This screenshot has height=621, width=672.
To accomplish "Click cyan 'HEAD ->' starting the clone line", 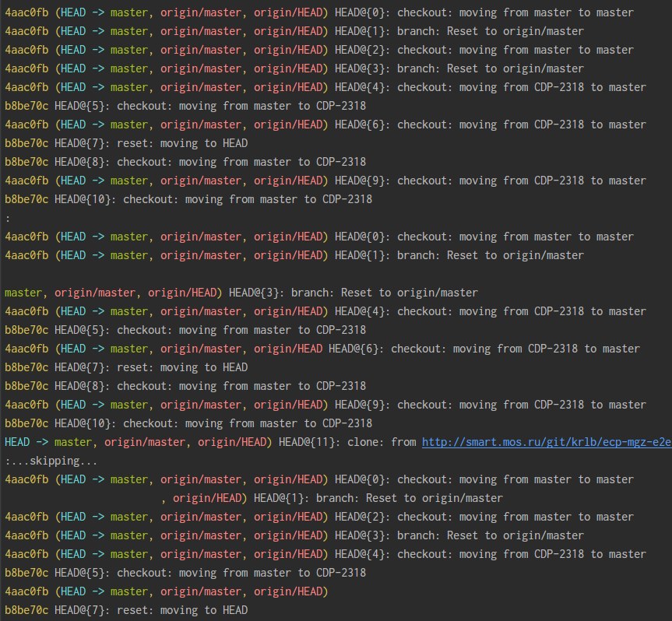I will click(26, 442).
